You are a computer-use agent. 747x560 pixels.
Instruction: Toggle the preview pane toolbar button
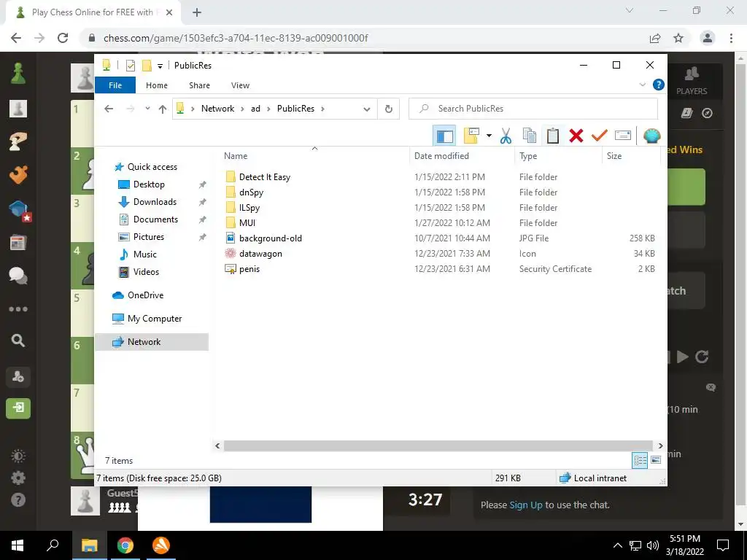[444, 136]
